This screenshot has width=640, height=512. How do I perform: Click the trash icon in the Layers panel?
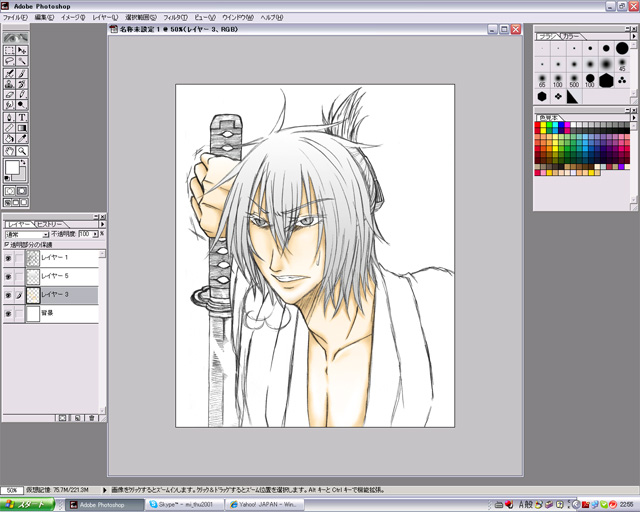91,418
